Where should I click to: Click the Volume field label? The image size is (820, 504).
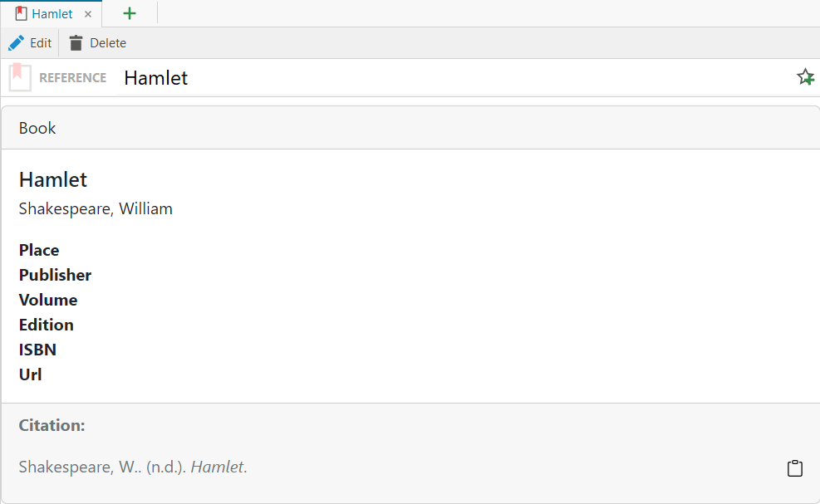48,300
